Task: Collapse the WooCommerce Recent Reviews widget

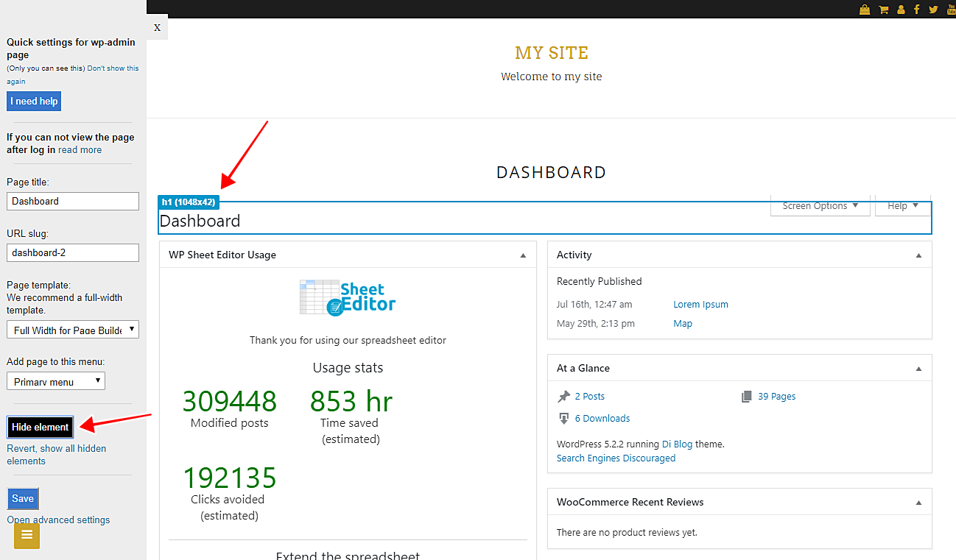Action: coord(918,503)
